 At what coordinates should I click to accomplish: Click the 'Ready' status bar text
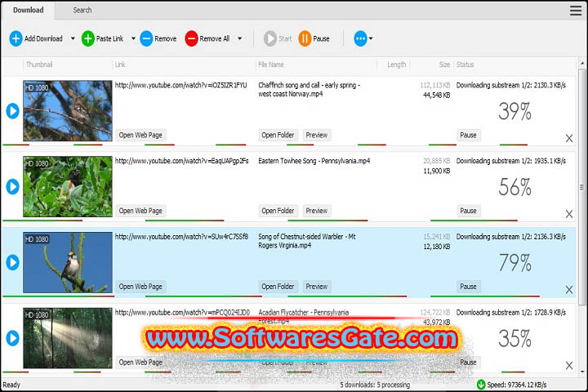tap(11, 385)
